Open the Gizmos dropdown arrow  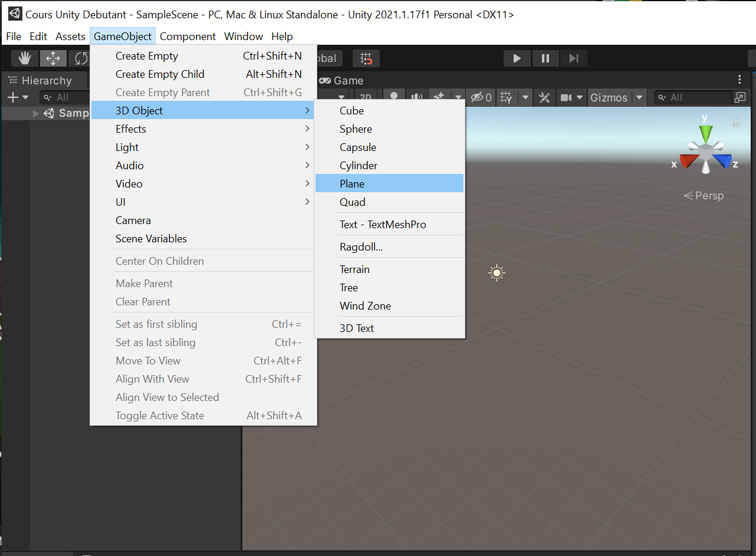click(639, 97)
